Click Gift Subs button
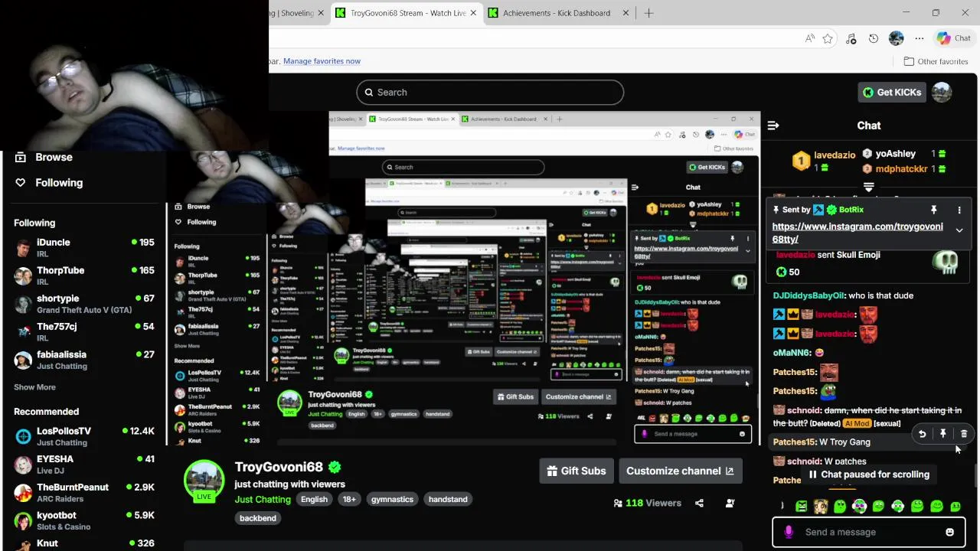The width and height of the screenshot is (980, 551). (x=577, y=471)
